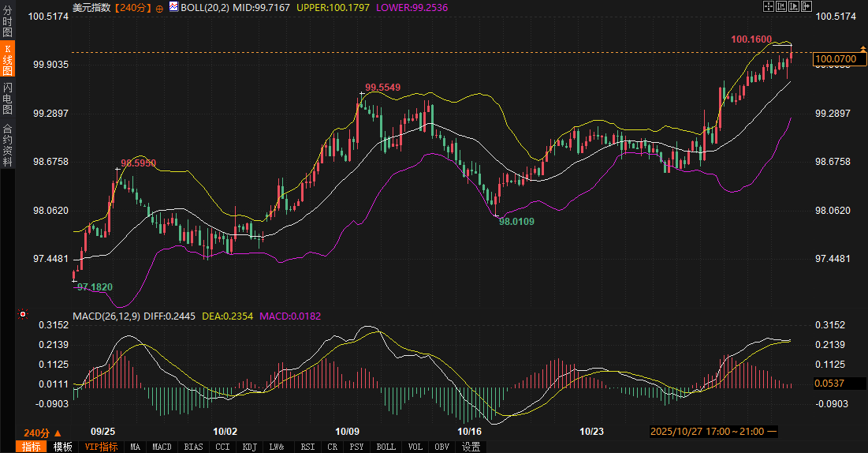Image resolution: width=868 pixels, height=453 pixels.
Task: Click the play-forward axis icon
Action: click(793, 6)
